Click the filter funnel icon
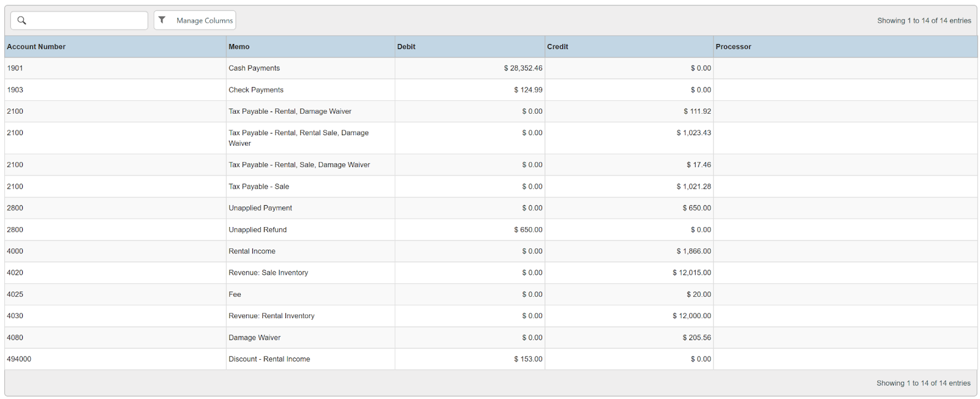The height and width of the screenshot is (399, 980). [162, 20]
